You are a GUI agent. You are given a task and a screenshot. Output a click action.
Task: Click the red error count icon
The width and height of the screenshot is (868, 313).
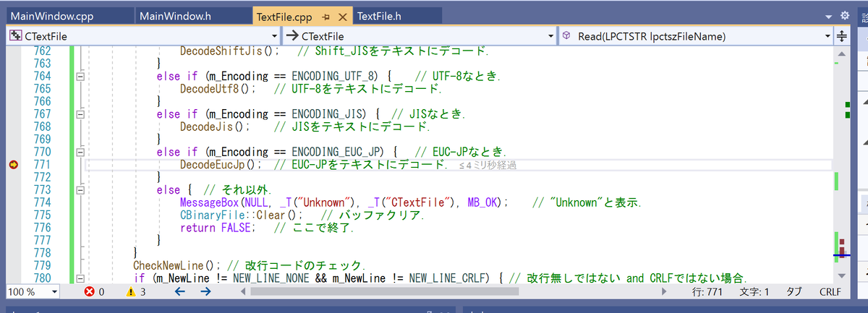89,292
